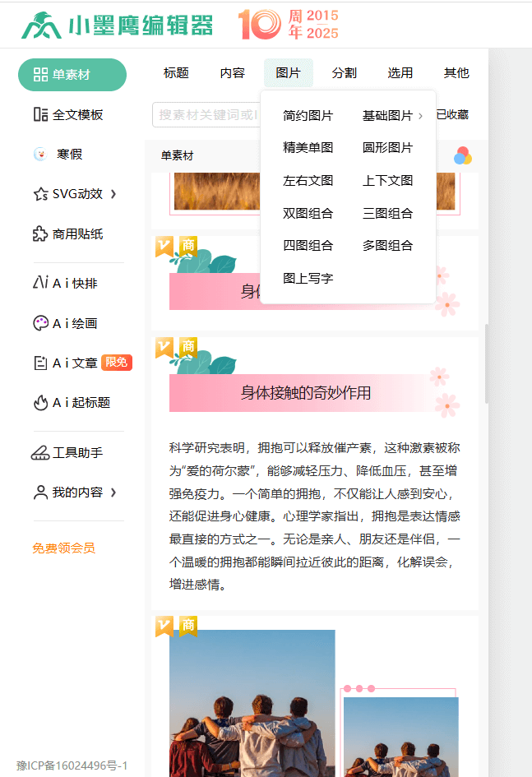Expand the SVG动效 chevron
Viewport: 532px width, 777px height.
(113, 194)
